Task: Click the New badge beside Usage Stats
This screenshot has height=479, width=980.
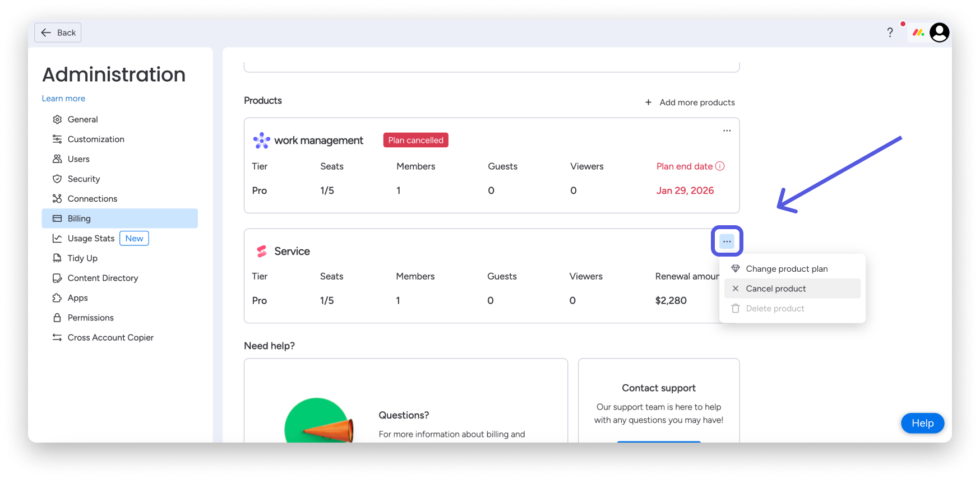Action: [134, 238]
